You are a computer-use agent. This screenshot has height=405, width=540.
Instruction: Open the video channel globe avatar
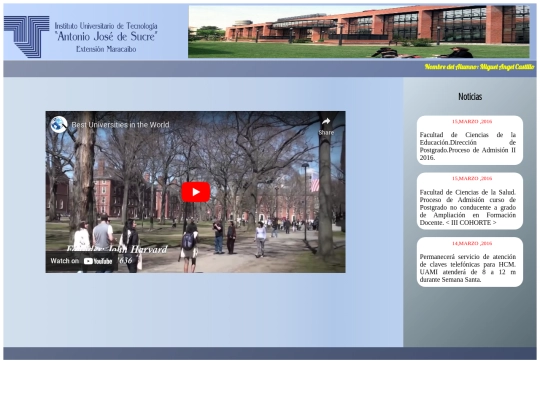click(59, 124)
